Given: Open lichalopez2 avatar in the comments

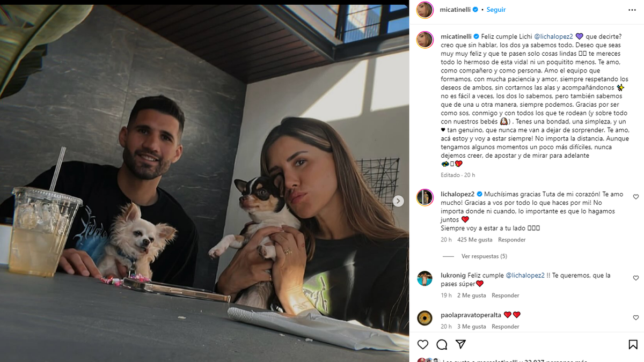Looking at the screenshot, I should click(425, 197).
